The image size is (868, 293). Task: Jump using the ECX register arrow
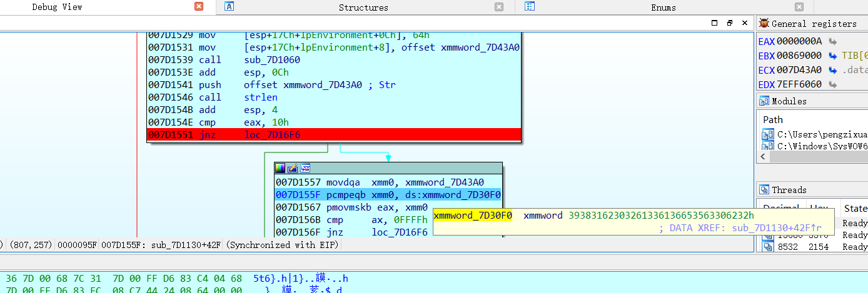click(833, 70)
